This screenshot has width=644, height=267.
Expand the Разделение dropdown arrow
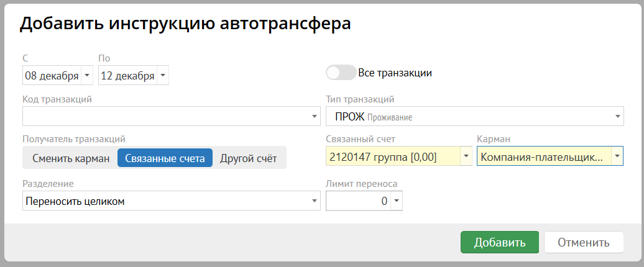click(x=315, y=201)
